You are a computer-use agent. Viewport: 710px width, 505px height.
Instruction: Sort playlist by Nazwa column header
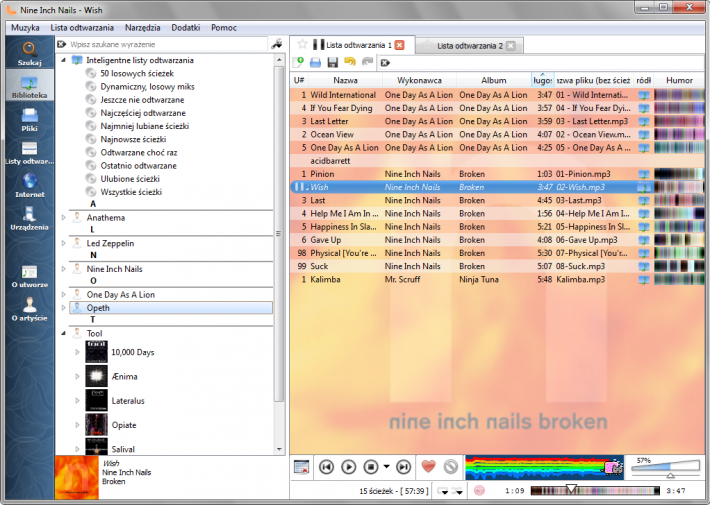tap(345, 80)
